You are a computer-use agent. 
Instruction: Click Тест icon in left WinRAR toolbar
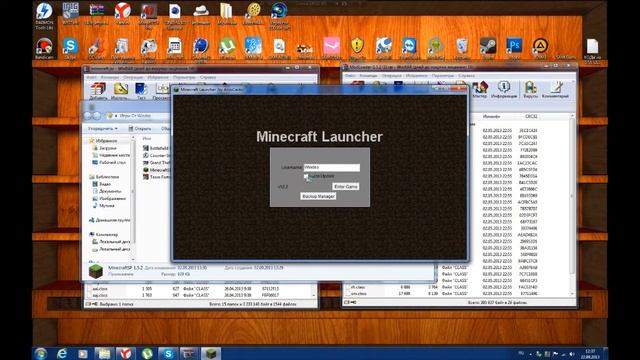click(141, 91)
